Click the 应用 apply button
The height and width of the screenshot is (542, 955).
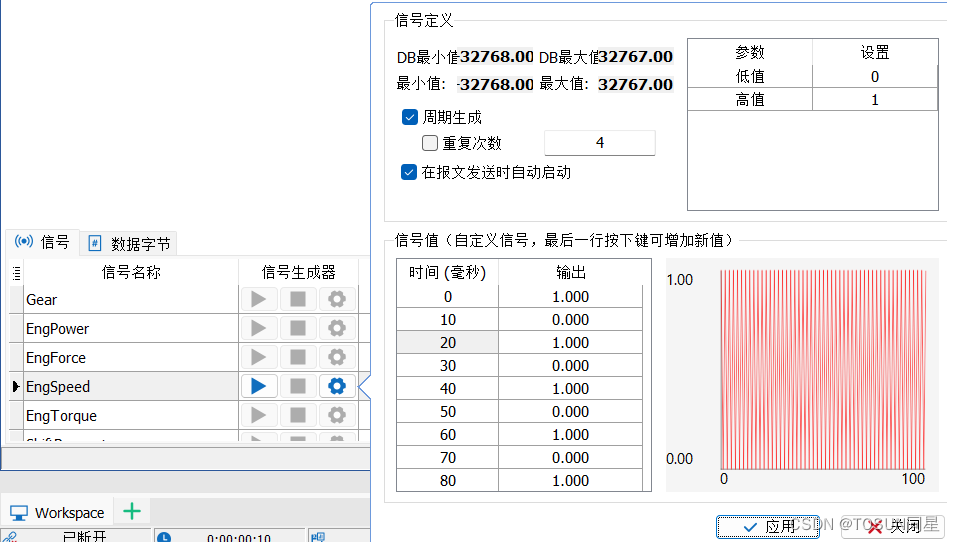[767, 527]
